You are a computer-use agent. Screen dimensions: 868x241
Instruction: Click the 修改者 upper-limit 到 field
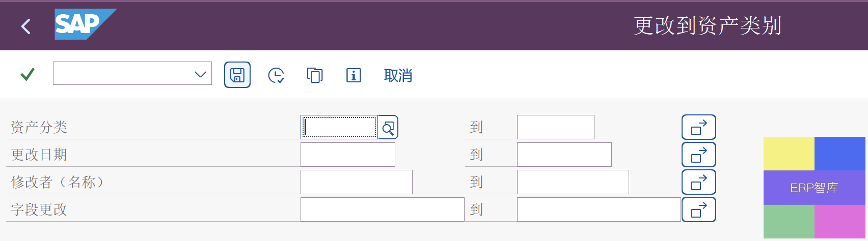coord(573,182)
